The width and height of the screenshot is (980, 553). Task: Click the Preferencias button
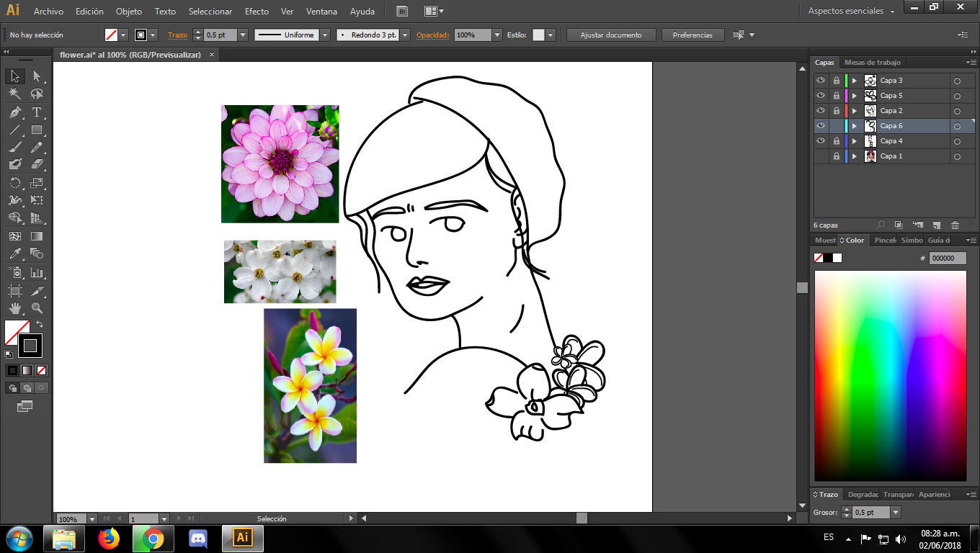pos(692,35)
